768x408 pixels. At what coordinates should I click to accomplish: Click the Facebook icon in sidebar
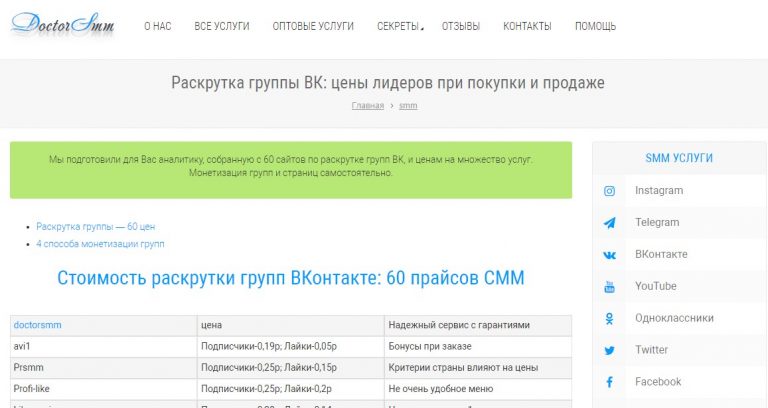609,382
